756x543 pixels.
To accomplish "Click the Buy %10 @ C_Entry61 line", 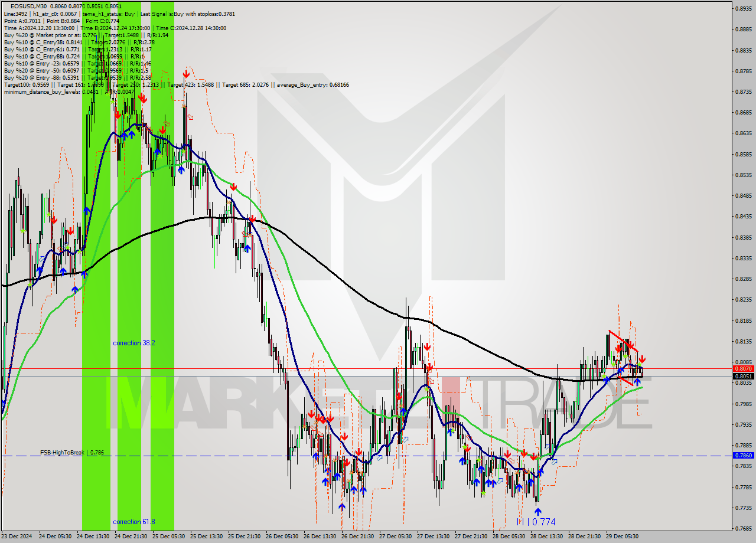I will (x=77, y=49).
